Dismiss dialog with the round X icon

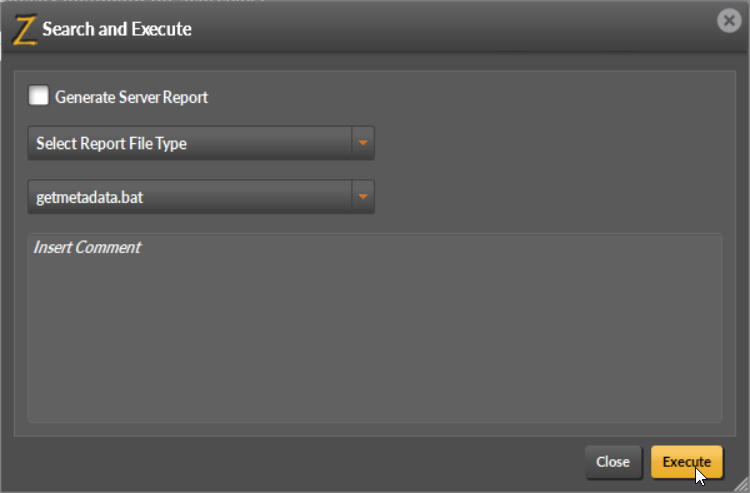pos(729,21)
